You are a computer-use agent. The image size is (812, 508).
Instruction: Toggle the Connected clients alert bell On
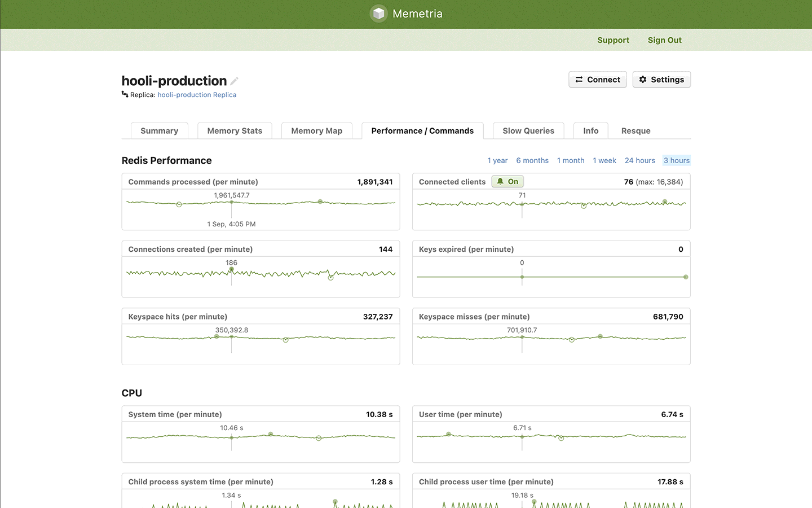(x=507, y=182)
